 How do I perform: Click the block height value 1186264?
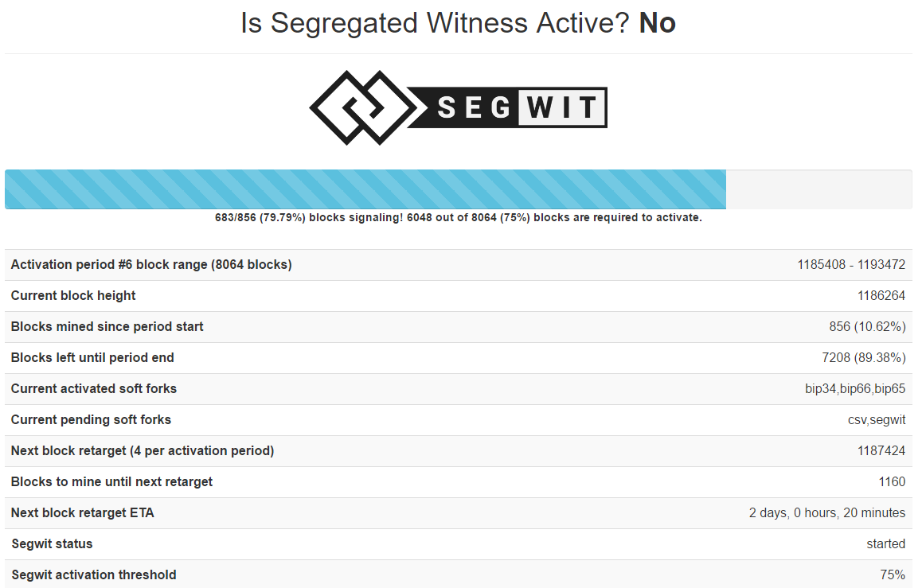881,296
